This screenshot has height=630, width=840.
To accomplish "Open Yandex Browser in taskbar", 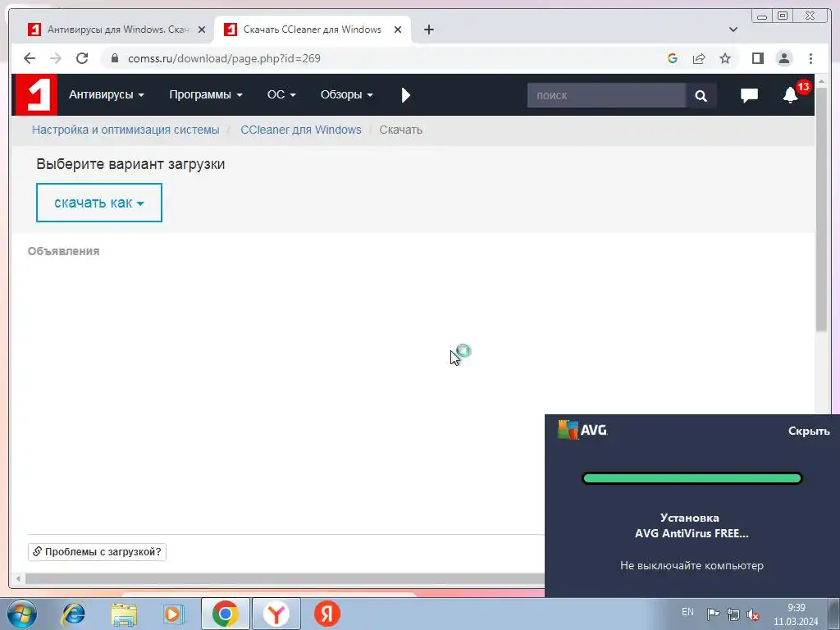I will click(276, 614).
